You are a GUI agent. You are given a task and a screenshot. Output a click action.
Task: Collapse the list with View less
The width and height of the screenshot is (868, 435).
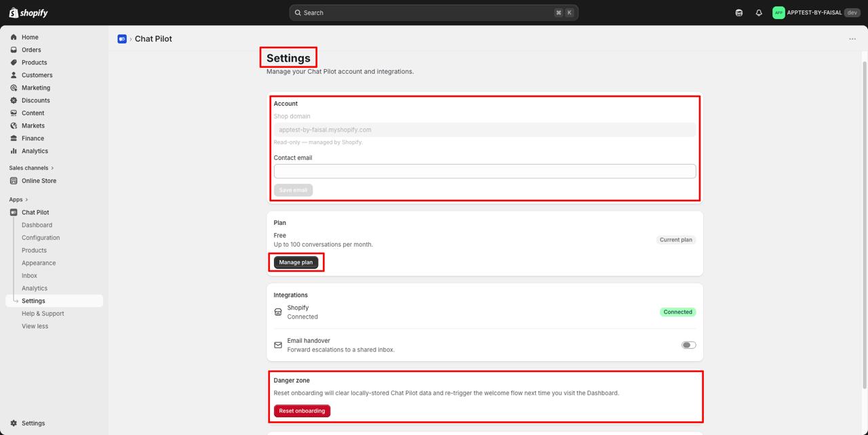coord(35,327)
